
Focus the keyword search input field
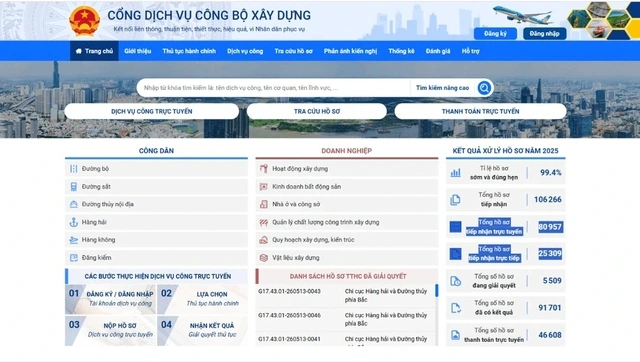(x=273, y=88)
